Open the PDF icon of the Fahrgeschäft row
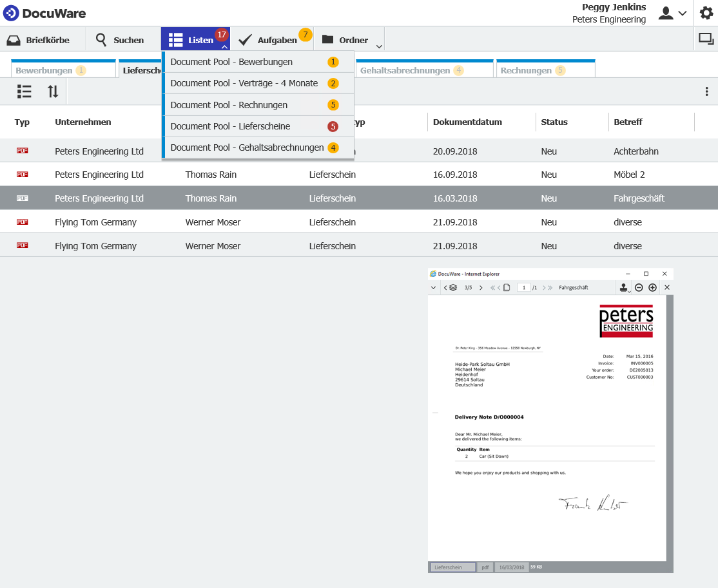Screen dimensions: 718x588 (23, 198)
